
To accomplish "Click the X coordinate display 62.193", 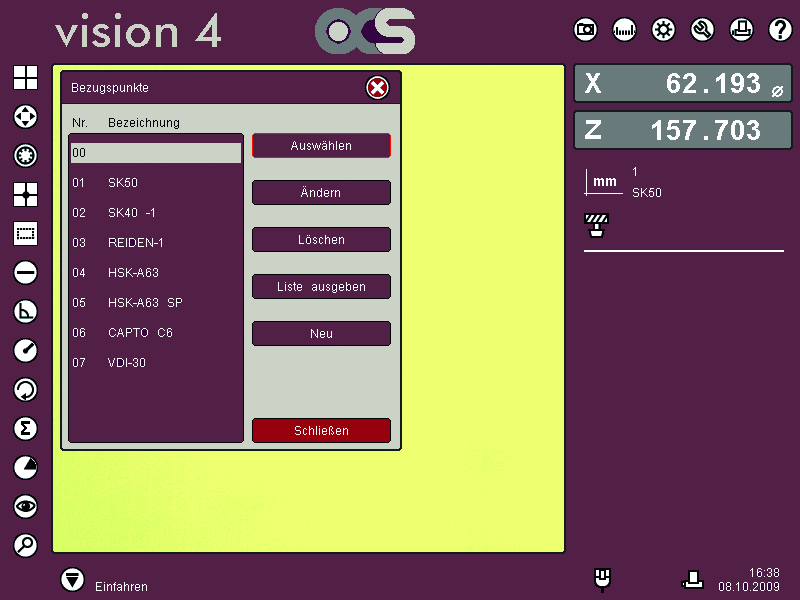I will (x=683, y=83).
